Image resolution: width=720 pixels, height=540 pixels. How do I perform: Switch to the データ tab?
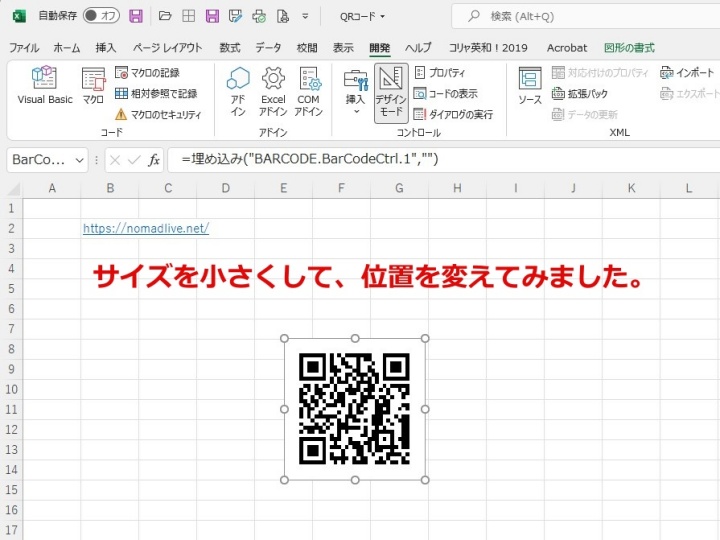coord(268,48)
